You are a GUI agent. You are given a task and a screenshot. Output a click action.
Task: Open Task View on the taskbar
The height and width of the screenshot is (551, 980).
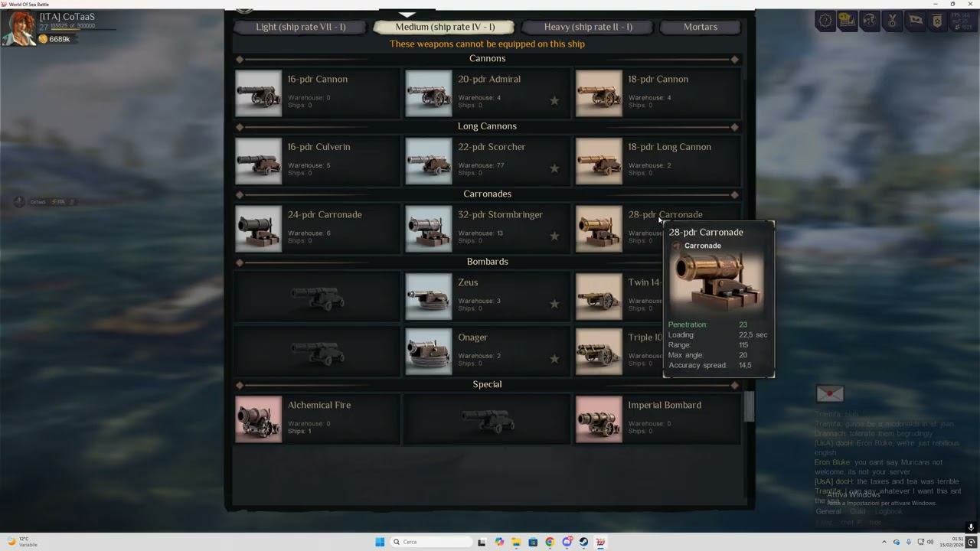(x=482, y=542)
